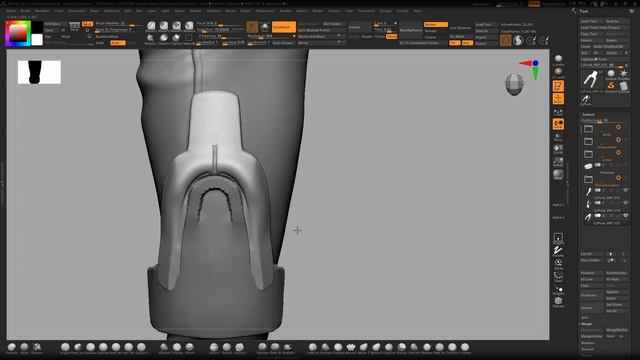Click the yin-yang symmetry icon in the top shelf
This screenshot has width=640, height=360.
click(x=518, y=40)
